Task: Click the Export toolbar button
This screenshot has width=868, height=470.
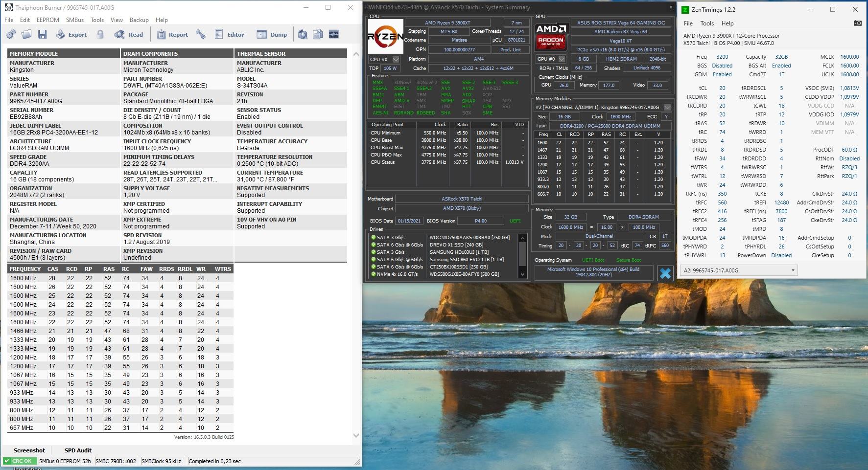Action: [71, 34]
